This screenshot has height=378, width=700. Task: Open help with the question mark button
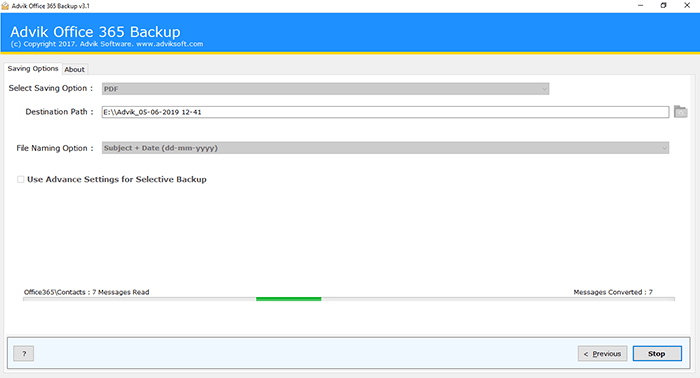point(24,353)
